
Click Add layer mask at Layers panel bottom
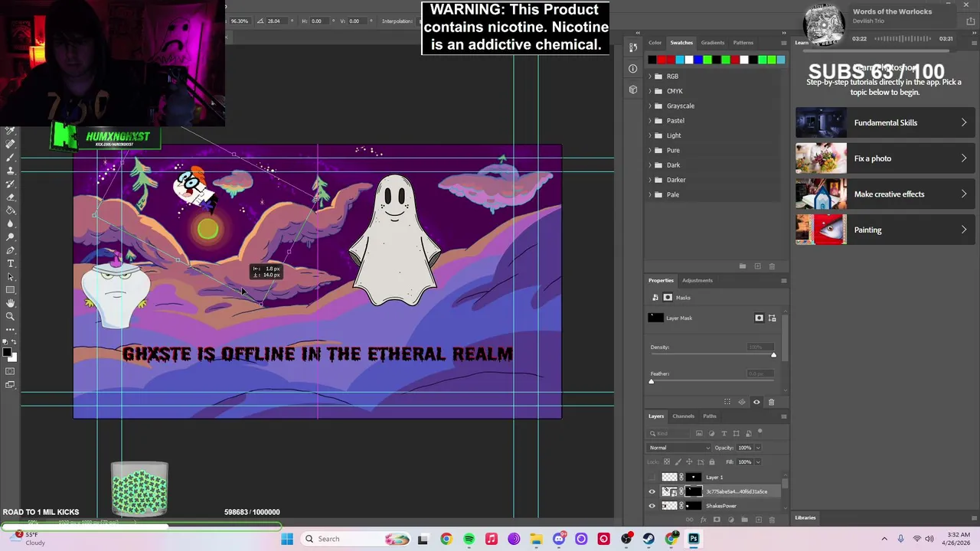pyautogui.click(x=717, y=520)
